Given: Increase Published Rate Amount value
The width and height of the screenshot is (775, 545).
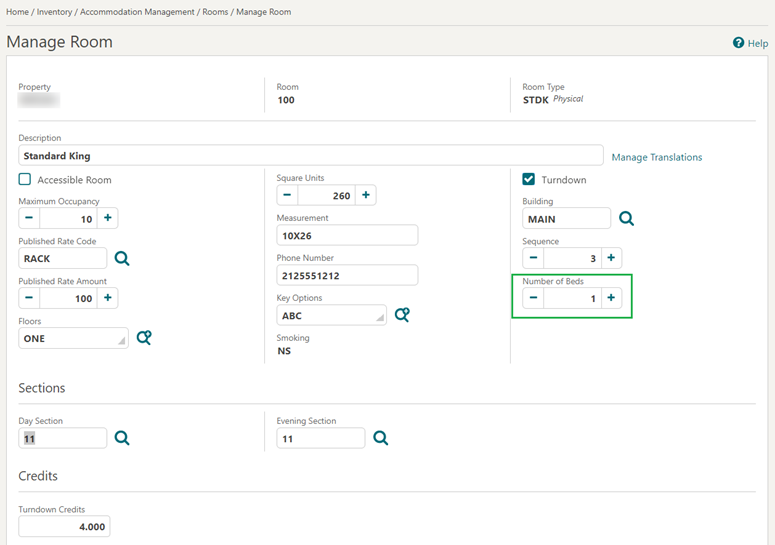Looking at the screenshot, I should [108, 298].
